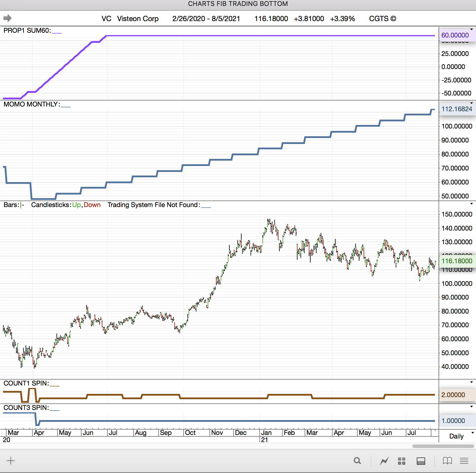This screenshot has width=476, height=473.
Task: Click the blue MOMO MONTHLY line swatch
Action: click(66, 106)
